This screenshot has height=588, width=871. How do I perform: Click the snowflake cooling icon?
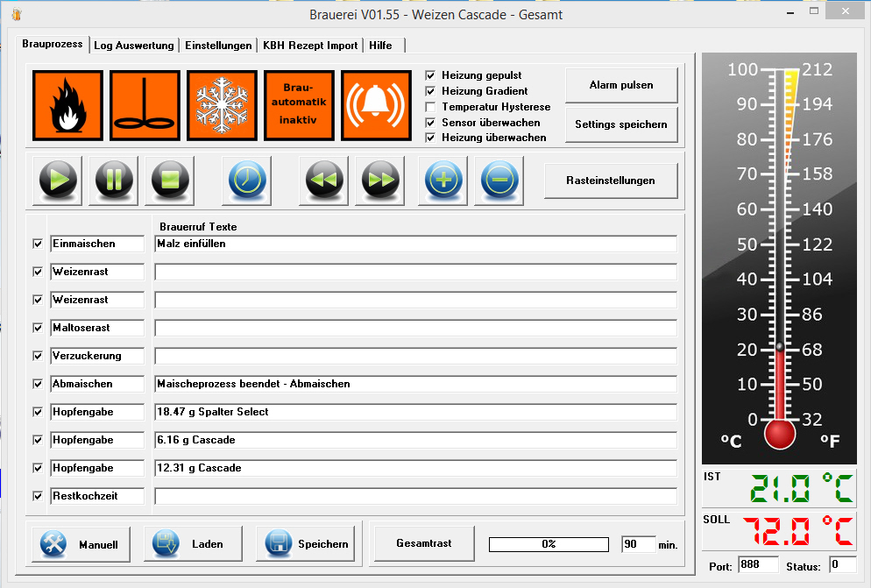(x=223, y=105)
